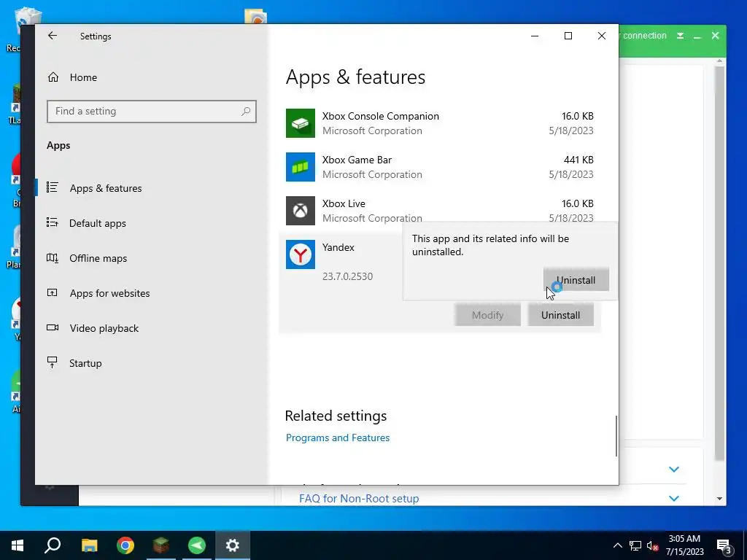Click the Xbox Live app icon

[300, 211]
